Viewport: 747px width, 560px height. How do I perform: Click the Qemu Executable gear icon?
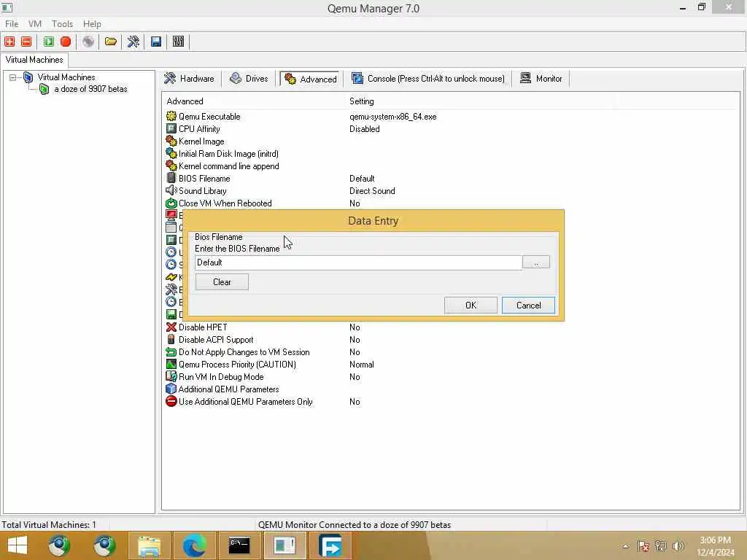(x=171, y=116)
